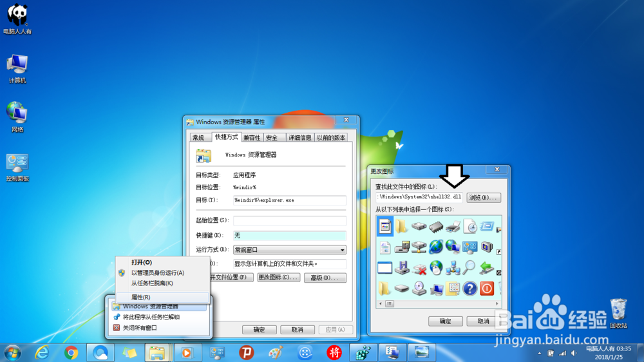Select 属性(R) in context menu
This screenshot has width=644, height=362.
(163, 297)
